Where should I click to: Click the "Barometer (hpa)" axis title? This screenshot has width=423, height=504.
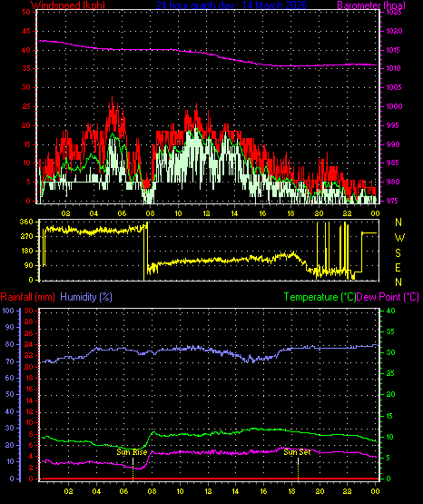click(371, 5)
